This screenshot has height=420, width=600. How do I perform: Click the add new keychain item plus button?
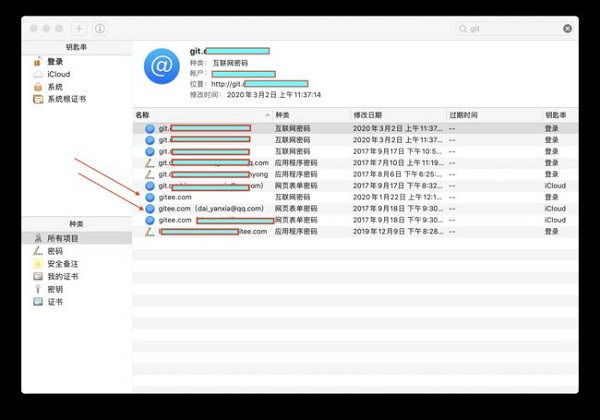[79, 29]
